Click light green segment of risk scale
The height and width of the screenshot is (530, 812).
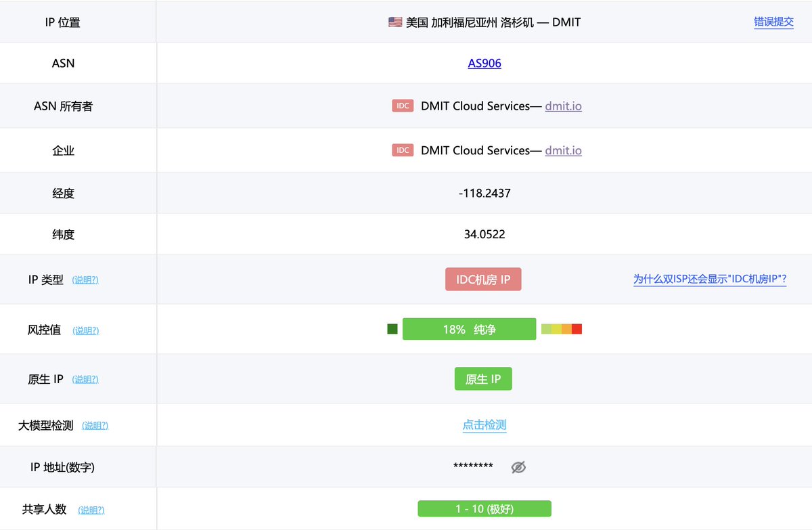546,329
